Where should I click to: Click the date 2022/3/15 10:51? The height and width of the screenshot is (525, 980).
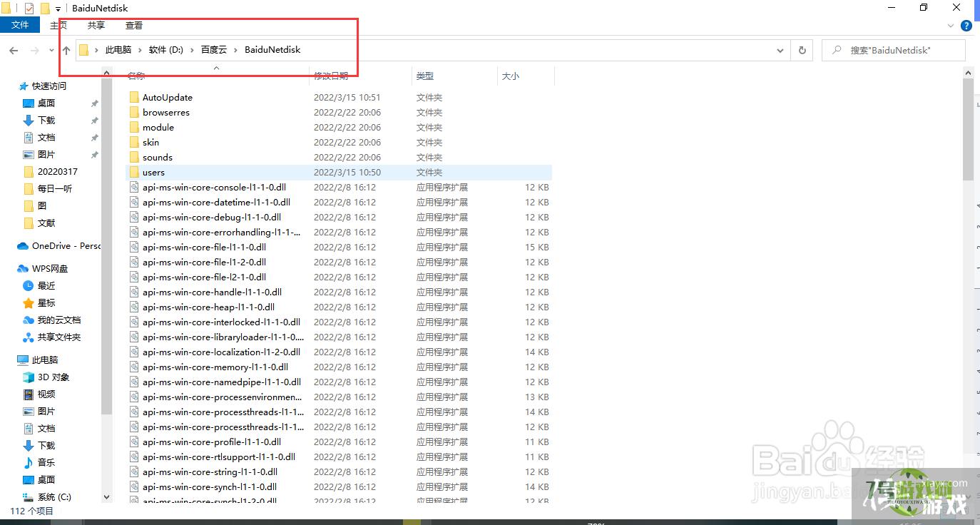(x=347, y=98)
